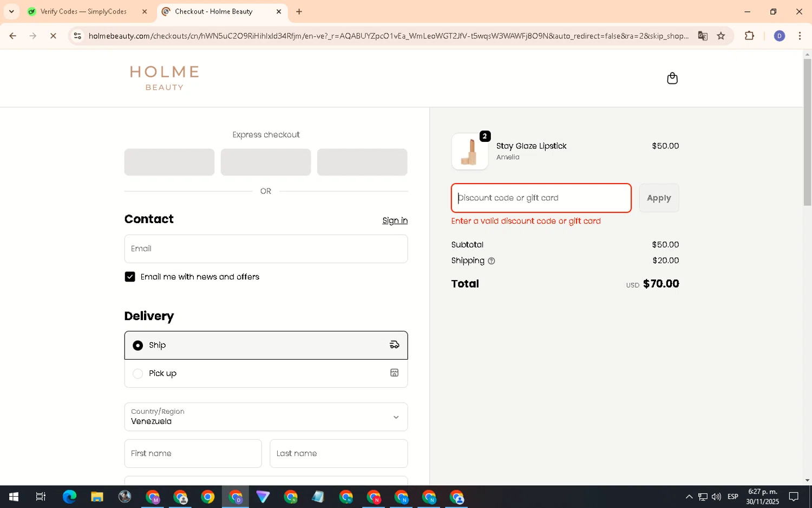Image resolution: width=812 pixels, height=508 pixels.
Task: Close the Checkout Holme Beauty tab
Action: 279,11
